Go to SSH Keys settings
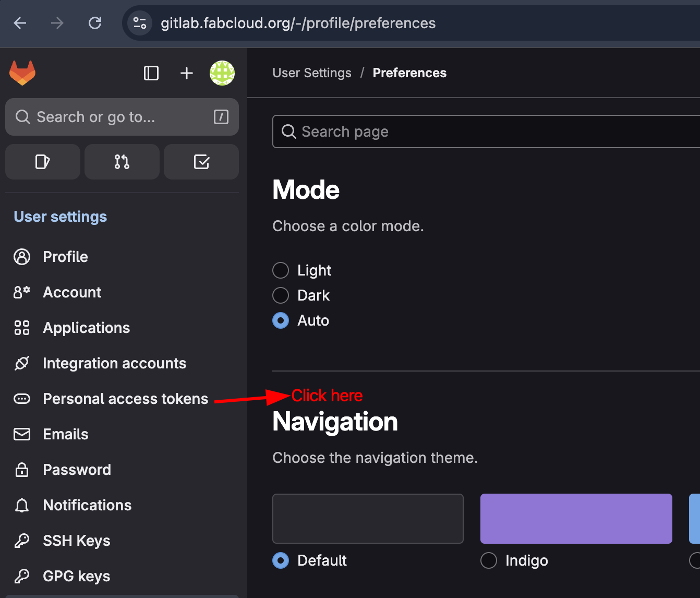This screenshot has height=598, width=700. click(76, 541)
